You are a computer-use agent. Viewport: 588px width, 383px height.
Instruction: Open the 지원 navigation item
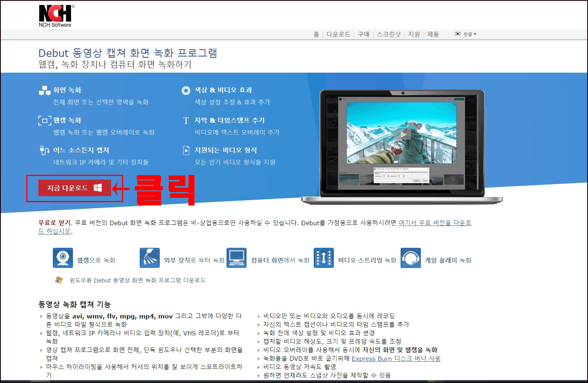pos(414,34)
